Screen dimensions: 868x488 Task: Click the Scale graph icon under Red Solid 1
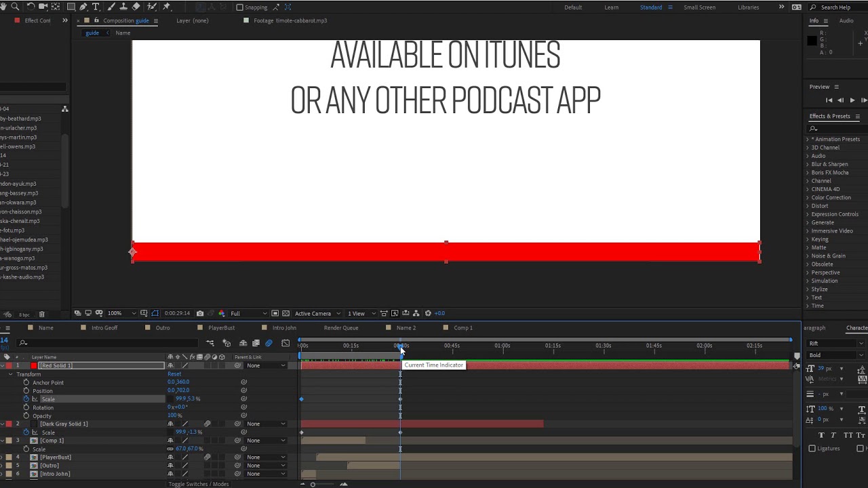[x=35, y=399]
